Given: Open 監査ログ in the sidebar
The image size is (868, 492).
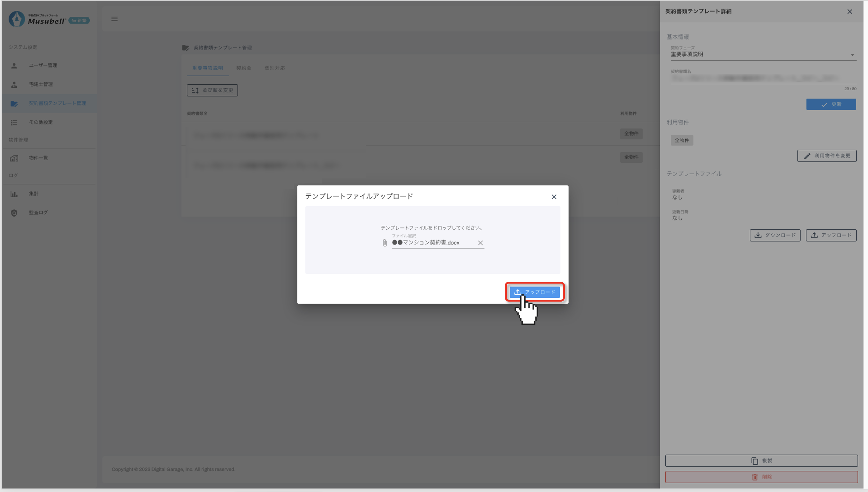Looking at the screenshot, I should [x=38, y=213].
